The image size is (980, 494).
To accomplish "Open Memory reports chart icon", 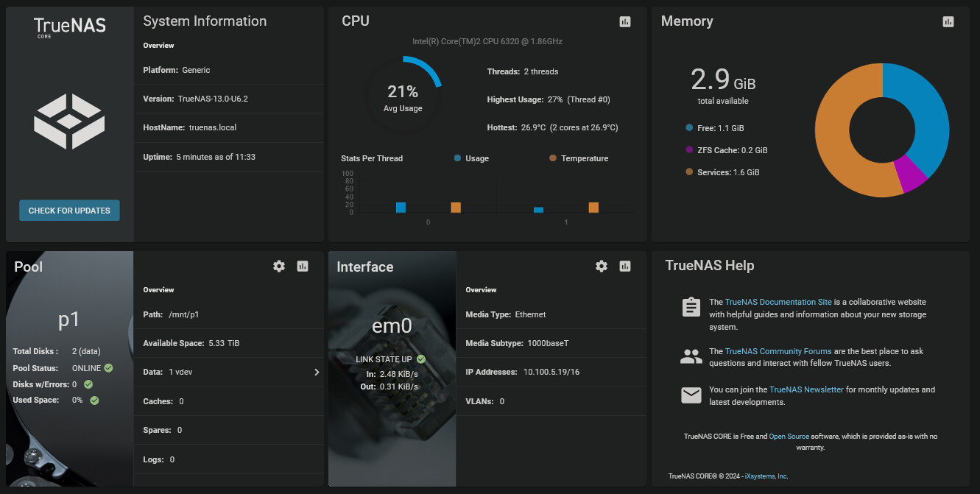I will (x=948, y=22).
